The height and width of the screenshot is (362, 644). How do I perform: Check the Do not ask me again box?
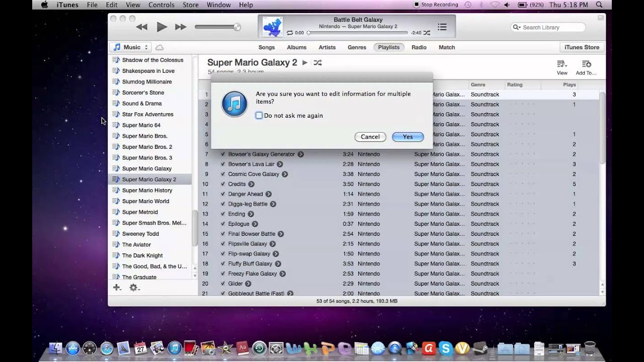tap(259, 116)
